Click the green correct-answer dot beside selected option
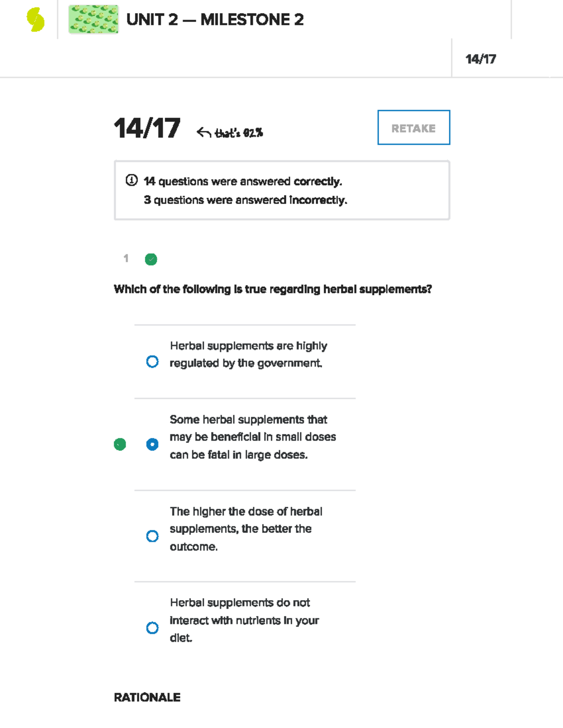The height and width of the screenshot is (728, 563). click(120, 444)
